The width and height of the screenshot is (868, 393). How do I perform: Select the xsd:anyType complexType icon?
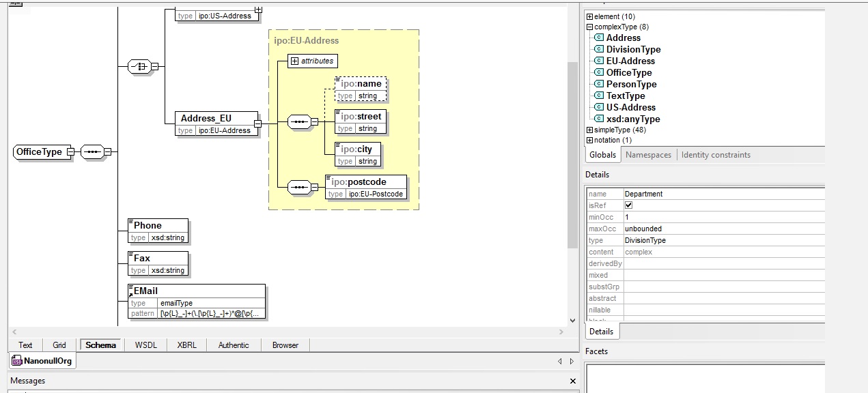[599, 119]
